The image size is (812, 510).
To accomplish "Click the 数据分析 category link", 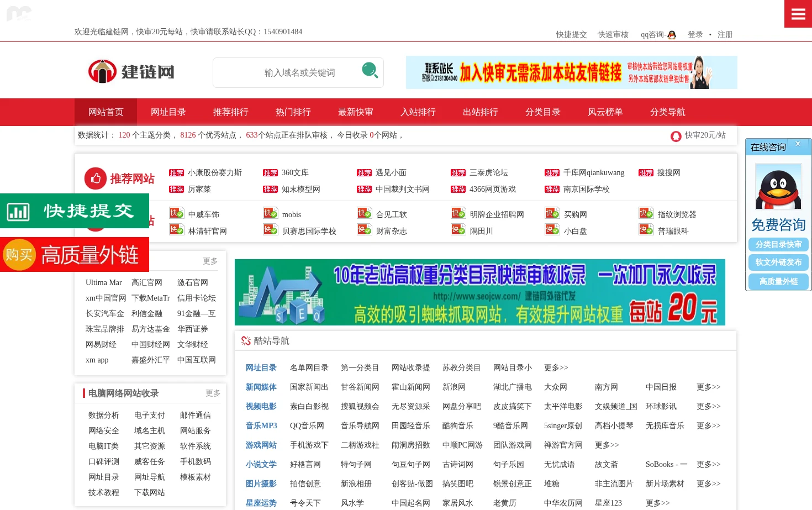I will (103, 416).
